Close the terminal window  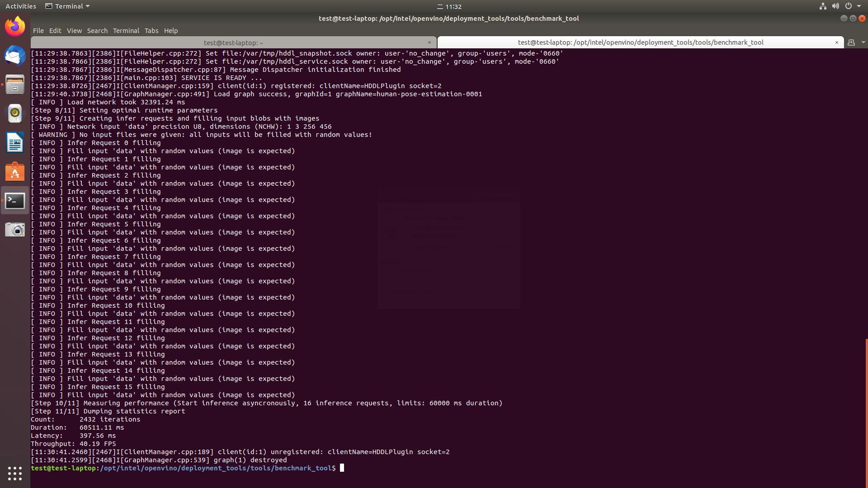862,19
